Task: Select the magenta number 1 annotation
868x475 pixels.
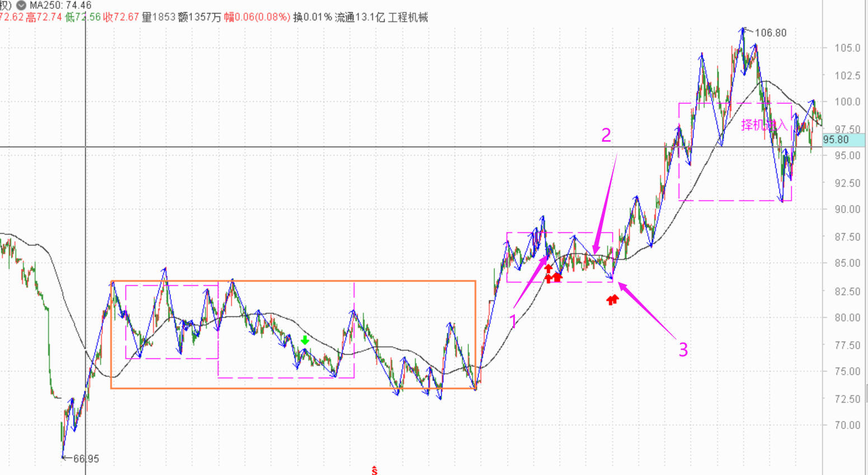Action: click(513, 322)
